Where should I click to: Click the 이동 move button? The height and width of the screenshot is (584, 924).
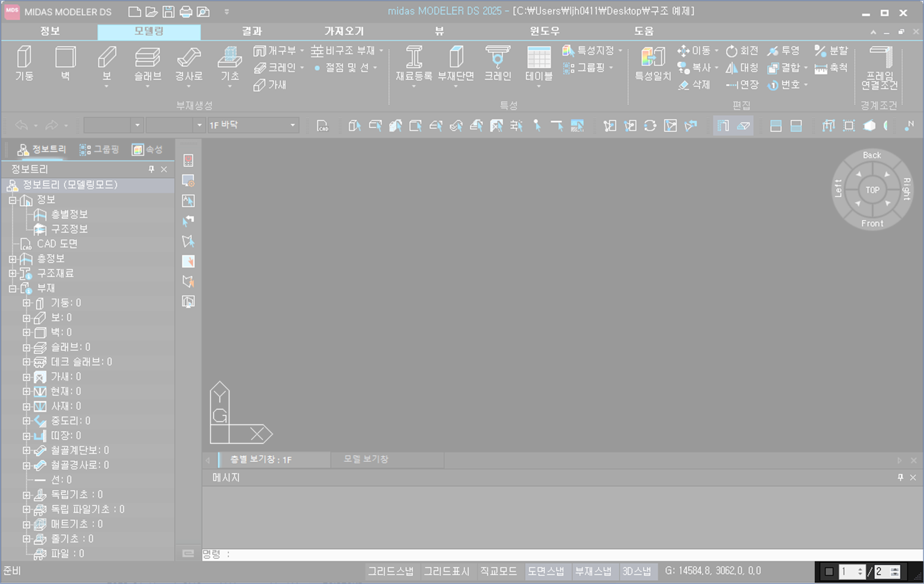click(x=695, y=51)
